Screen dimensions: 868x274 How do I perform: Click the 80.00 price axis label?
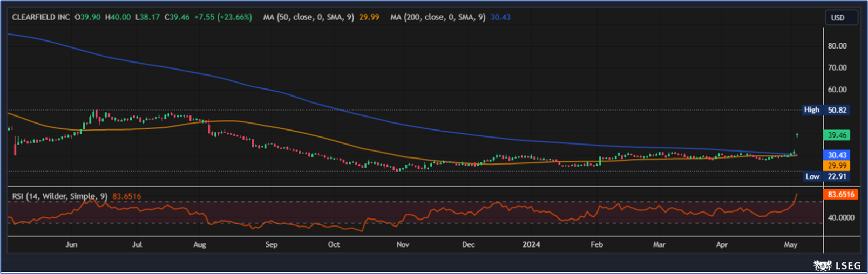(837, 46)
